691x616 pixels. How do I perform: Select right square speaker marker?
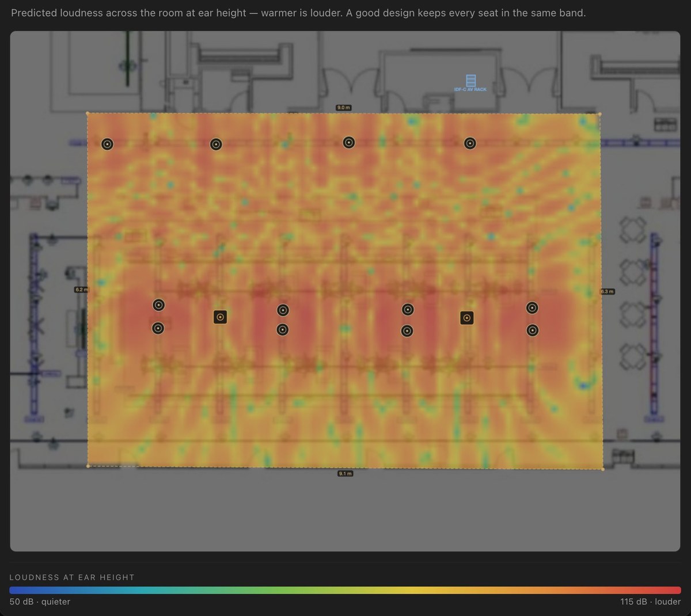click(x=467, y=318)
